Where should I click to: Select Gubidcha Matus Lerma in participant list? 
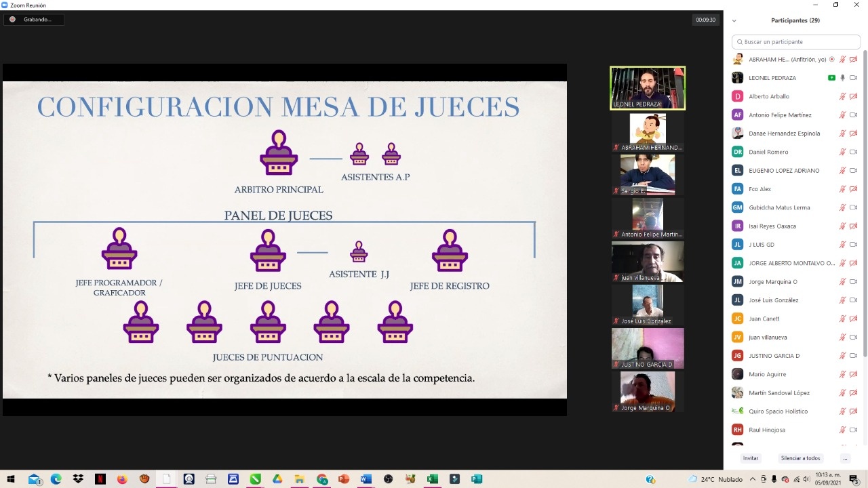779,207
